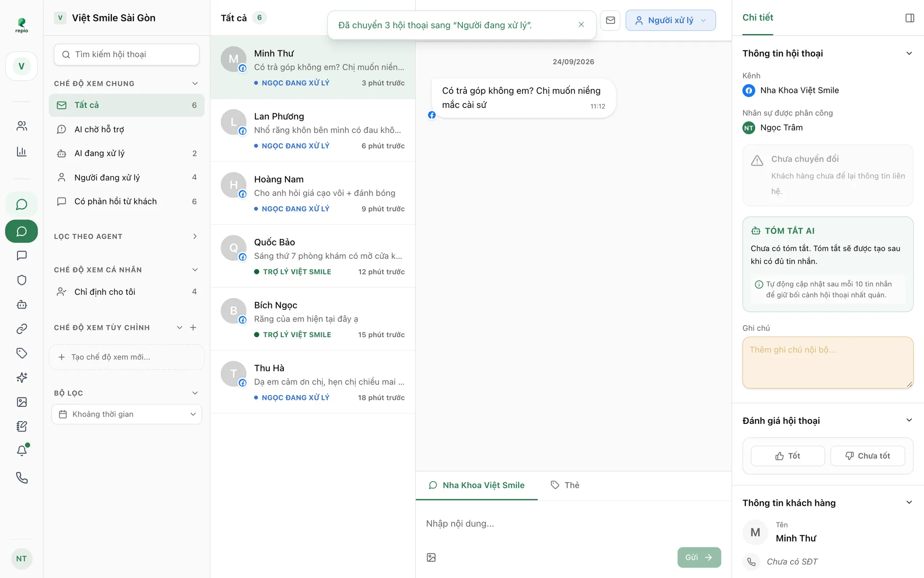This screenshot has height=578, width=924.
Task: Click the Nha Khoa Việt Smile channel name
Action: point(799,90)
